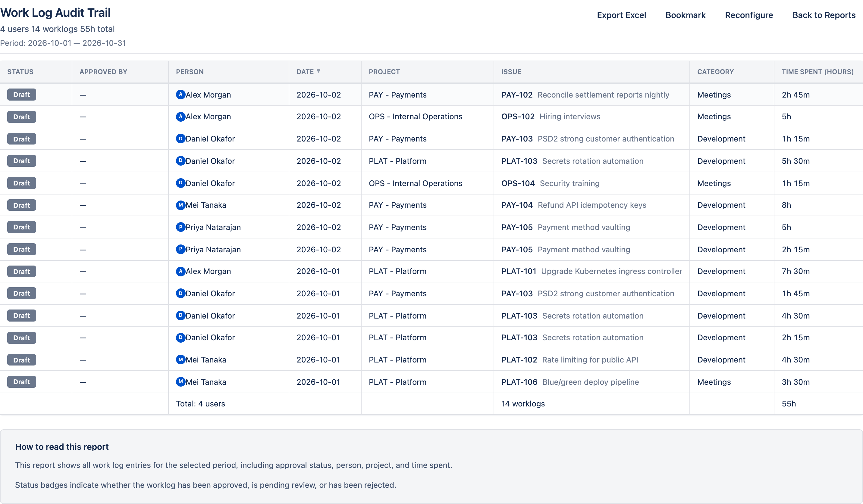Click Daniel Okafor avatar in OPS-104 row
The image size is (863, 504).
coord(180,183)
